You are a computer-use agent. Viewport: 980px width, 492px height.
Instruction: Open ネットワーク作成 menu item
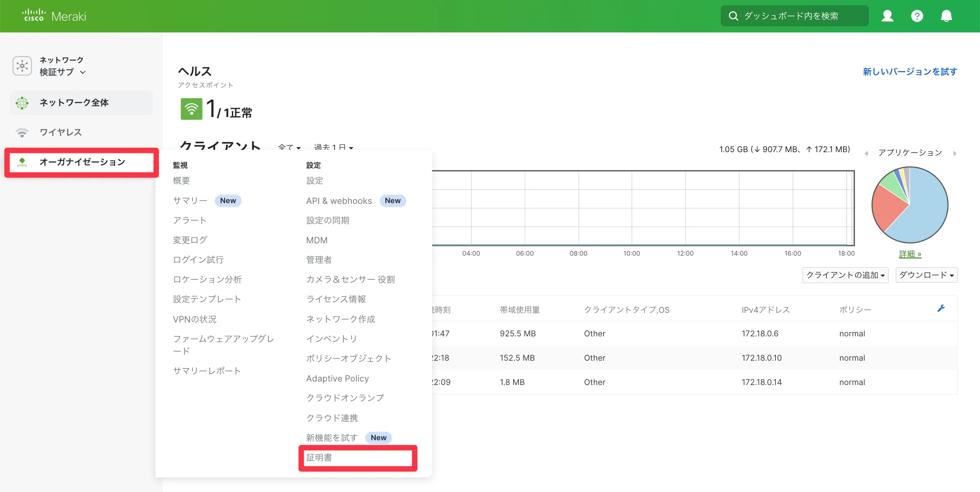click(341, 319)
